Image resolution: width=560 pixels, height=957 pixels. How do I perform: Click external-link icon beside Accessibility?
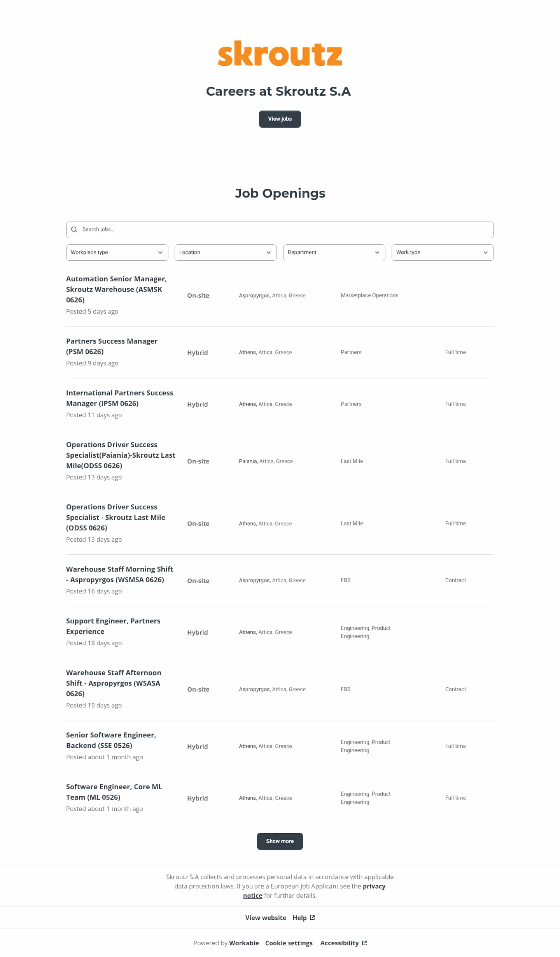point(364,943)
